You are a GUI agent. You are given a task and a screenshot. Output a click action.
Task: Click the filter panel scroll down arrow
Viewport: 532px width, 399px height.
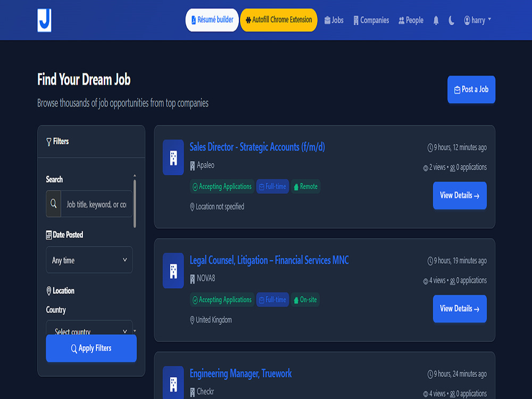click(135, 331)
